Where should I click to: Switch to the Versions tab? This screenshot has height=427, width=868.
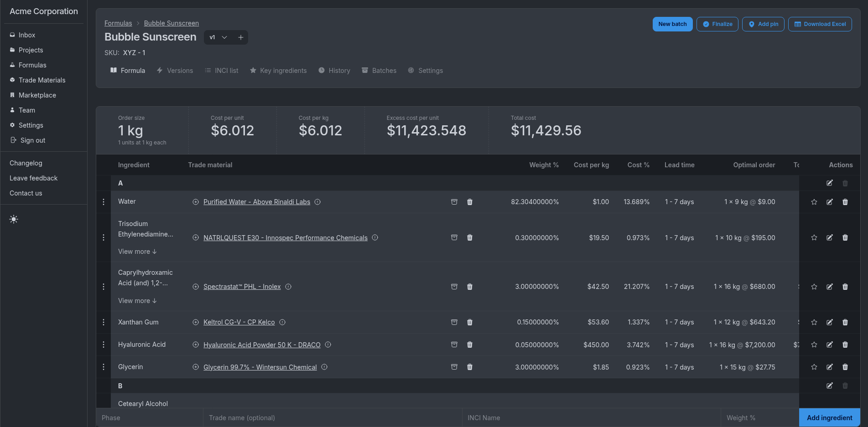pos(175,71)
